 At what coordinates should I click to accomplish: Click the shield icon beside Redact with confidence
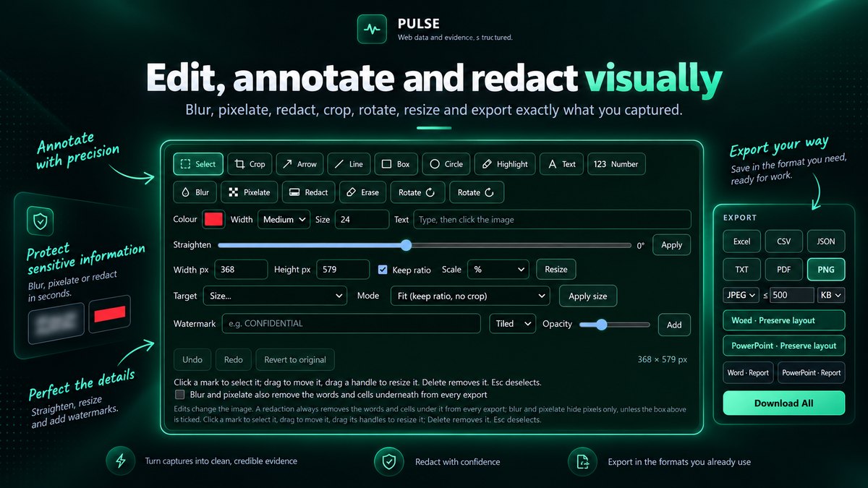click(388, 461)
